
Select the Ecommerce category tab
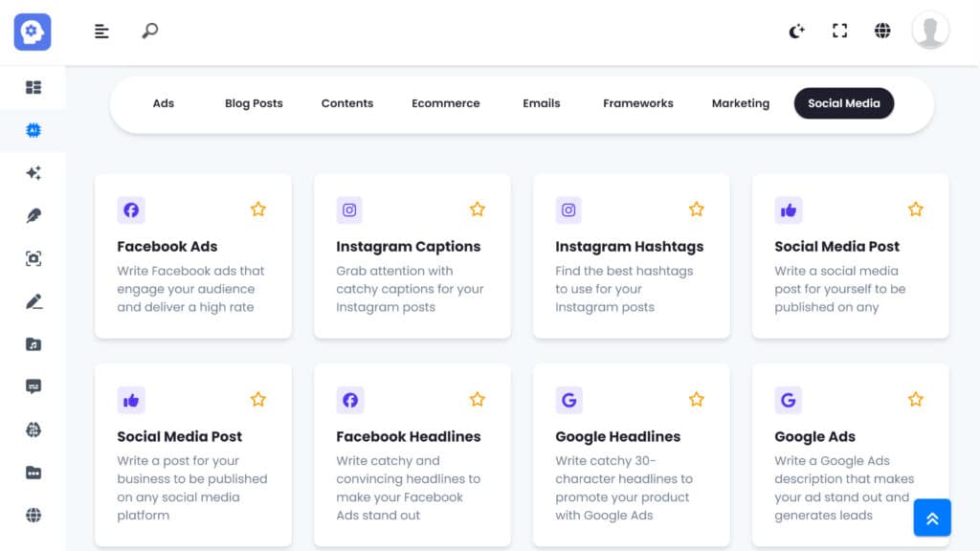[445, 103]
